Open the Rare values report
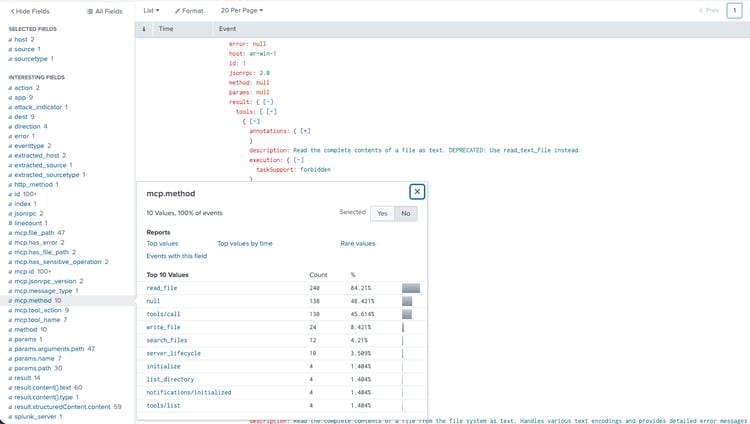The height and width of the screenshot is (424, 750). (357, 243)
